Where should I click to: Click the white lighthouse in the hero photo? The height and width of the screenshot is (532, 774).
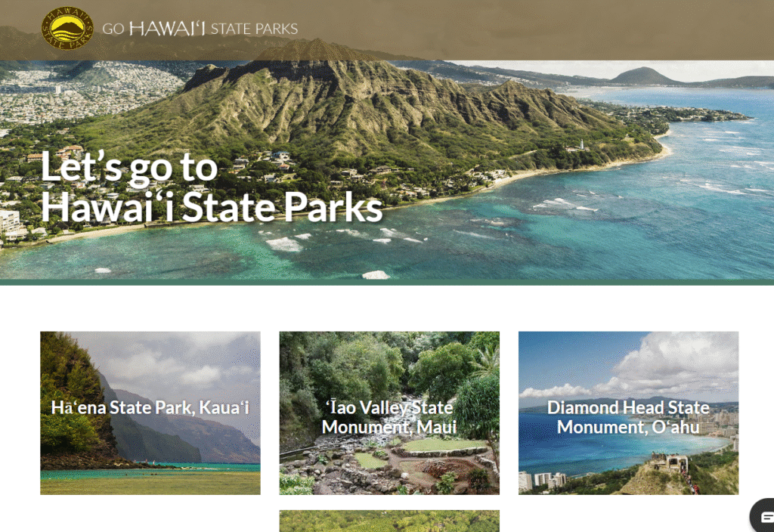tap(583, 144)
